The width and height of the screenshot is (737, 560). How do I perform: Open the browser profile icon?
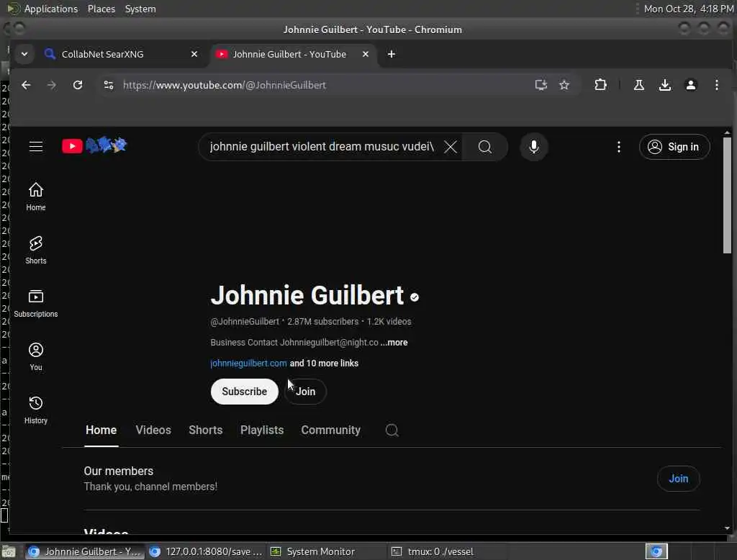pyautogui.click(x=690, y=85)
